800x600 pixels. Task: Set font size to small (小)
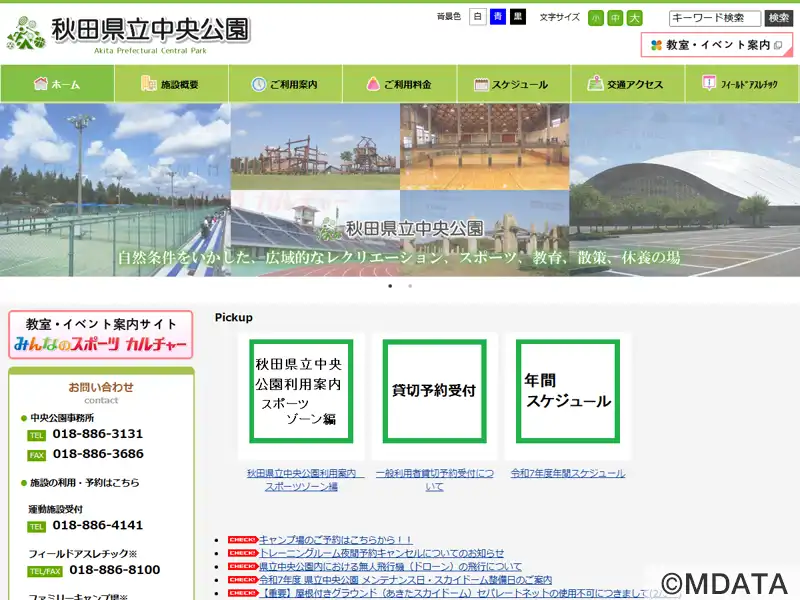[x=595, y=18]
